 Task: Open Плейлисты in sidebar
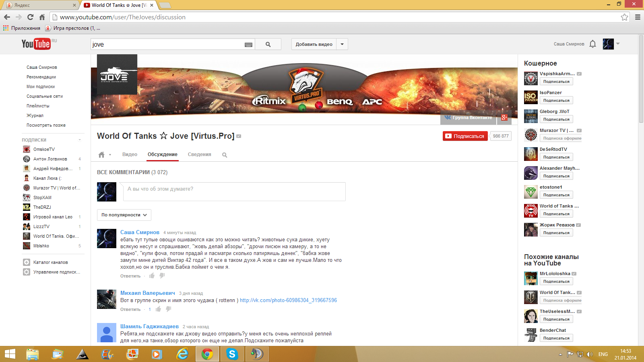pyautogui.click(x=38, y=106)
